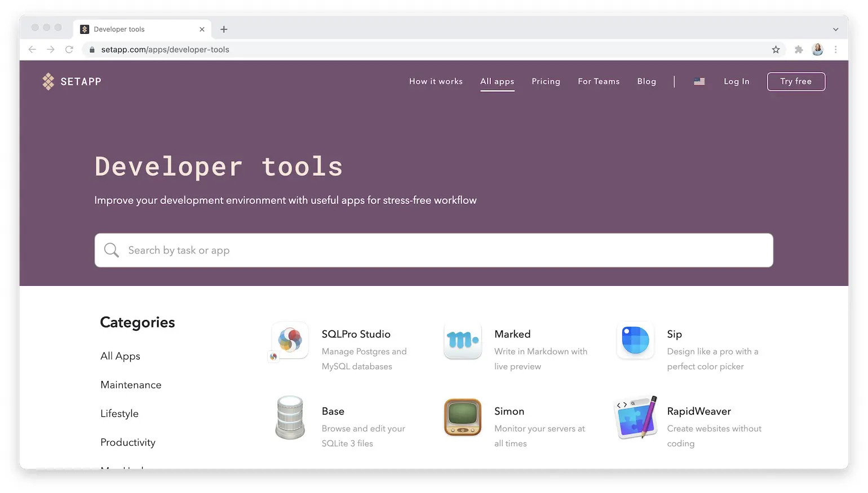
Task: Click the profile avatar in the toolbar
Action: (x=817, y=50)
